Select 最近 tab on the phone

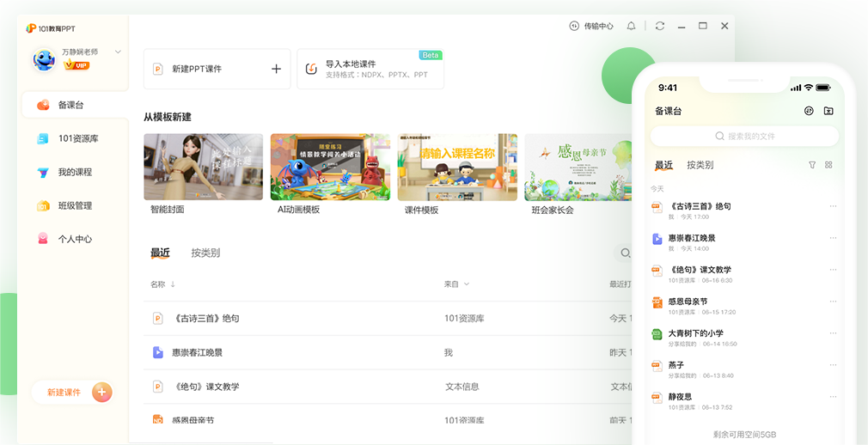coord(663,165)
